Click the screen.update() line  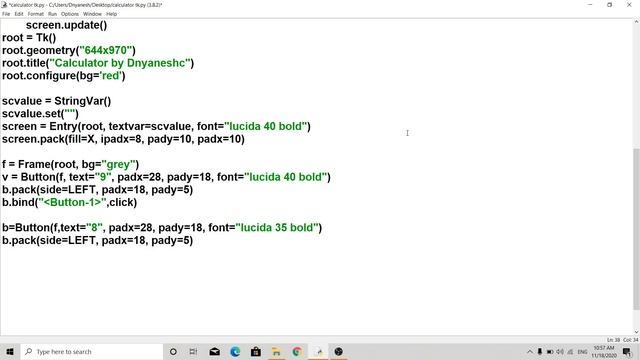pyautogui.click(x=67, y=25)
